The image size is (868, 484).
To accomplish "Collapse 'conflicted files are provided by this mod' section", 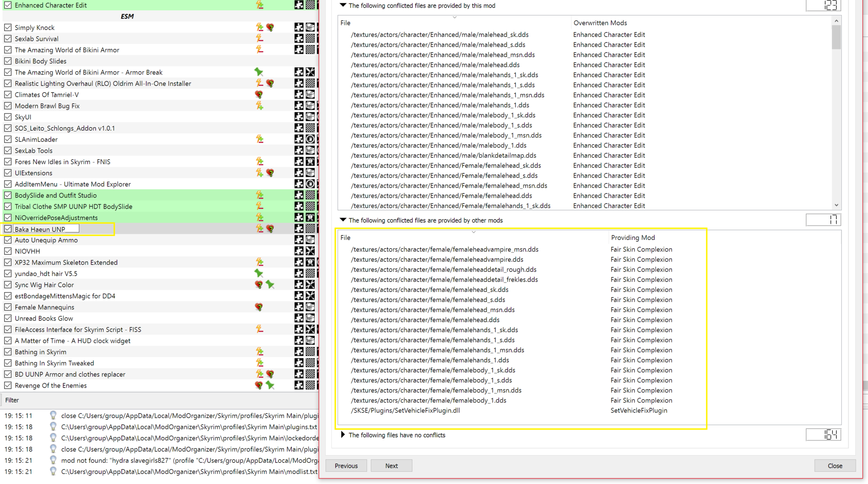I will 343,5.
